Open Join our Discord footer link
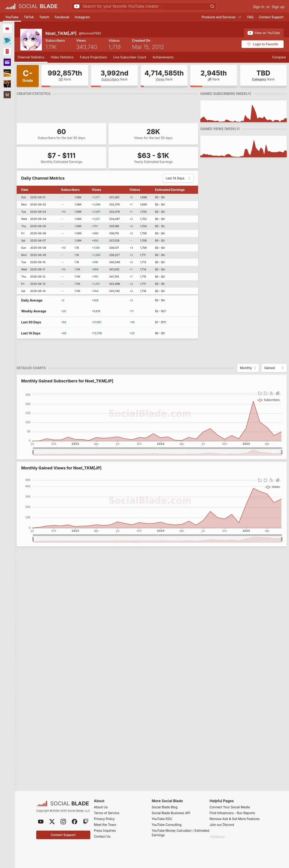Screen dimensions: 289x868 pyautogui.click(x=222, y=825)
